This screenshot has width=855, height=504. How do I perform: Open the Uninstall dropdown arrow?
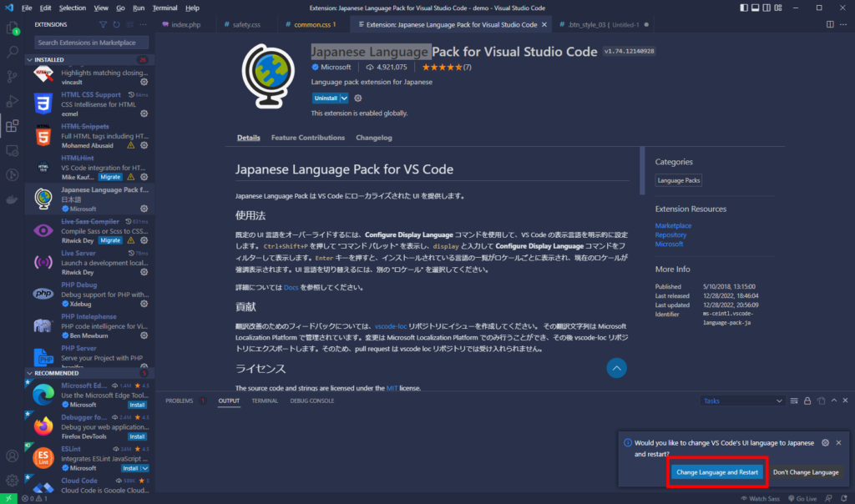(343, 98)
